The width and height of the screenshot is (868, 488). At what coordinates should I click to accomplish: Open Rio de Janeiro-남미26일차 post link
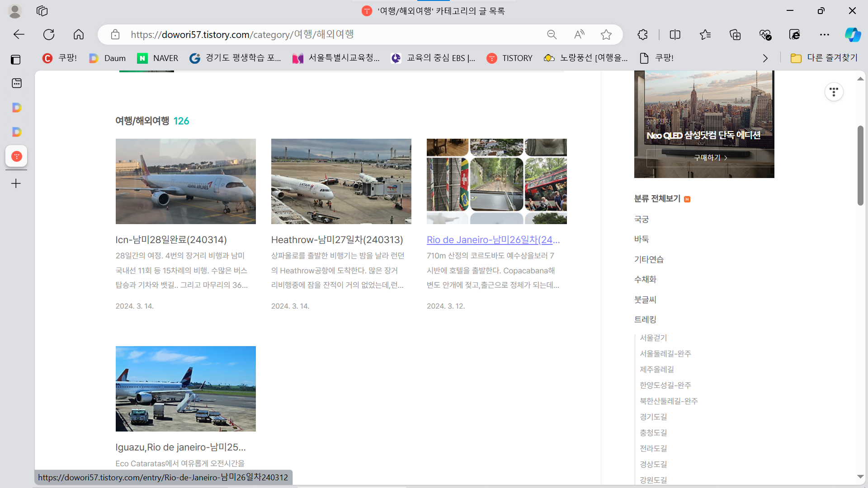(493, 240)
